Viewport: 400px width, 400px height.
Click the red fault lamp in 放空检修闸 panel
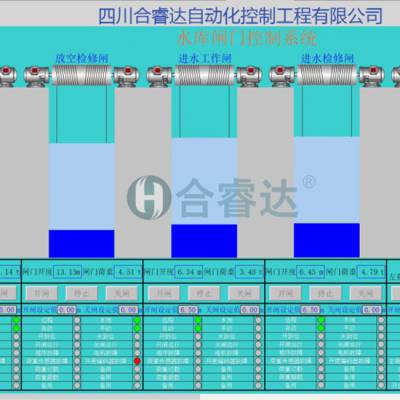coord(137,361)
